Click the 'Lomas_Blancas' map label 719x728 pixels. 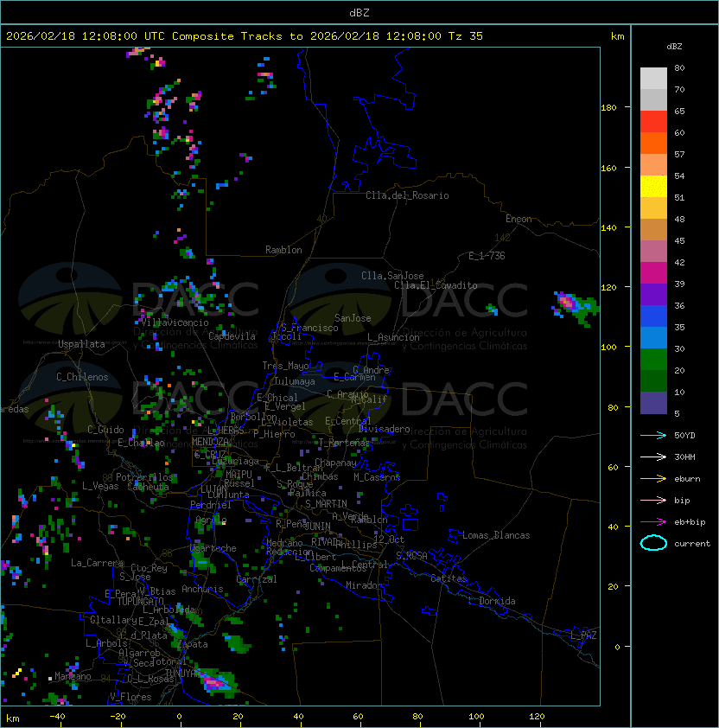(496, 535)
